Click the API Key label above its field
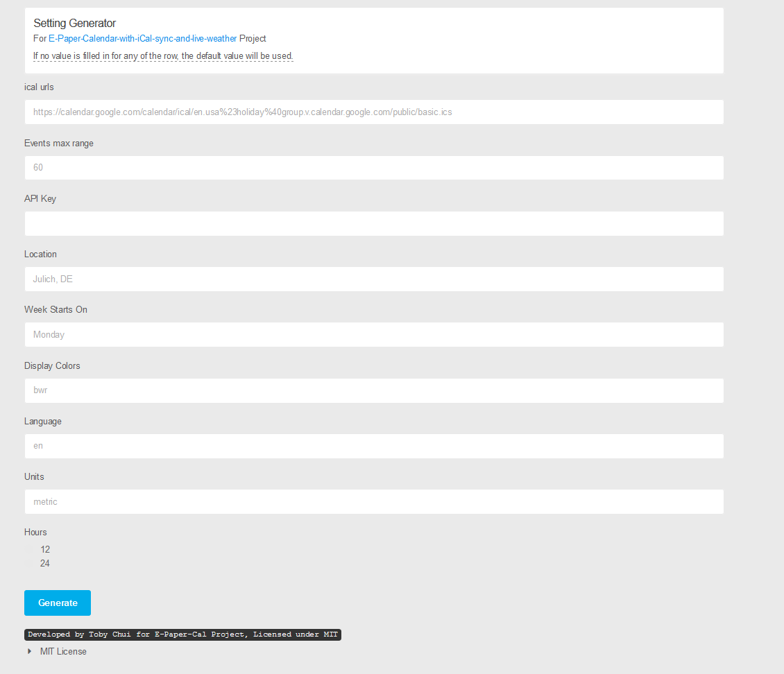Screen dimensions: 784x674 (40, 198)
